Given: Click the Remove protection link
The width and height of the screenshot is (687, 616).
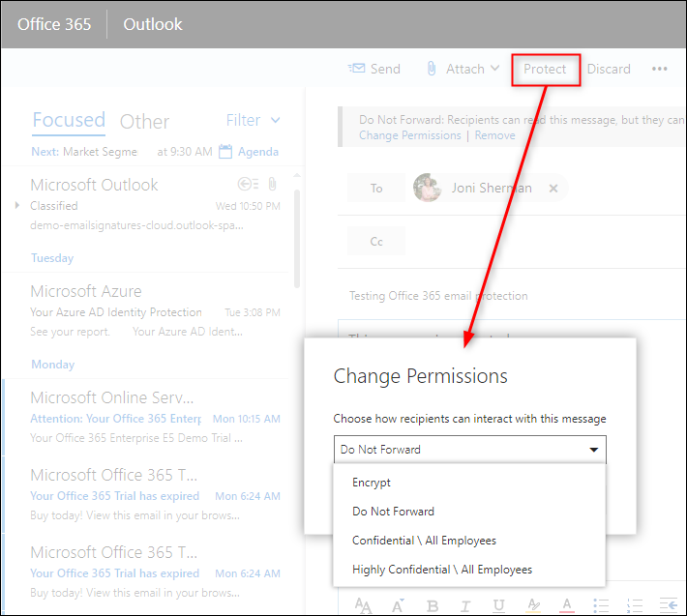Looking at the screenshot, I should coord(494,135).
